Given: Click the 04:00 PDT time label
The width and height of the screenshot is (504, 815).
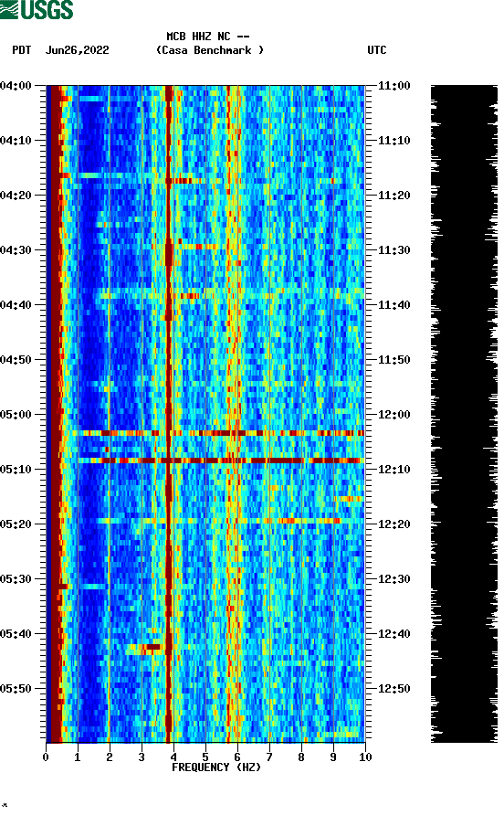Looking at the screenshot, I should point(16,86).
